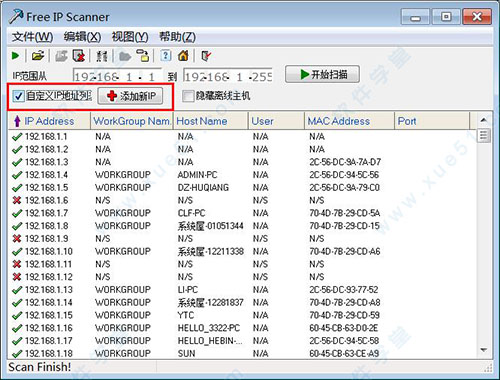Click the red X icon for 192.168.1.6
This screenshot has width=500, height=380.
pyautogui.click(x=17, y=201)
